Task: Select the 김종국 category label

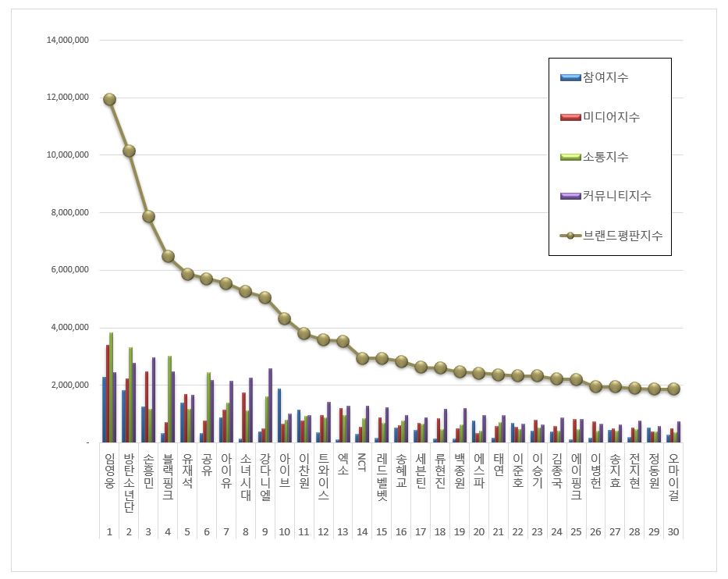Action: (557, 471)
